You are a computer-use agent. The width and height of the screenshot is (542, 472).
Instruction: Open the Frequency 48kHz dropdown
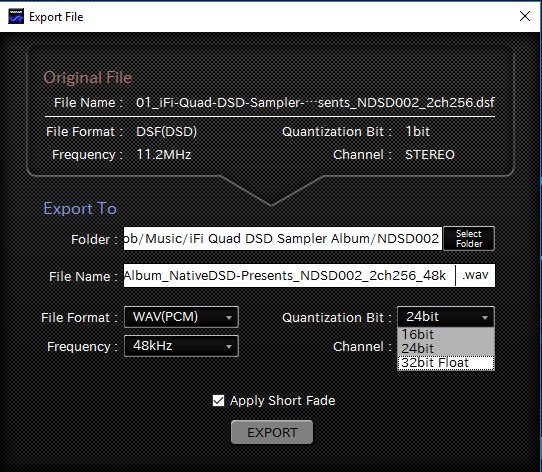(181, 346)
